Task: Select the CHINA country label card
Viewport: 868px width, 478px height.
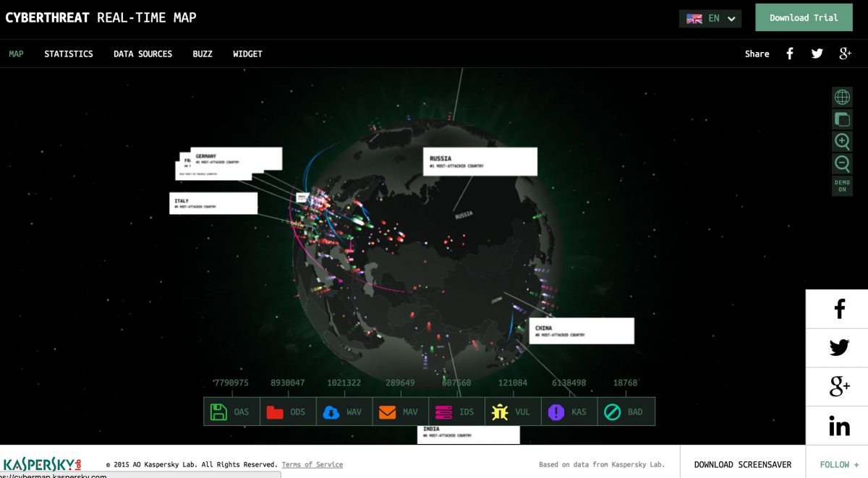Action: point(582,330)
